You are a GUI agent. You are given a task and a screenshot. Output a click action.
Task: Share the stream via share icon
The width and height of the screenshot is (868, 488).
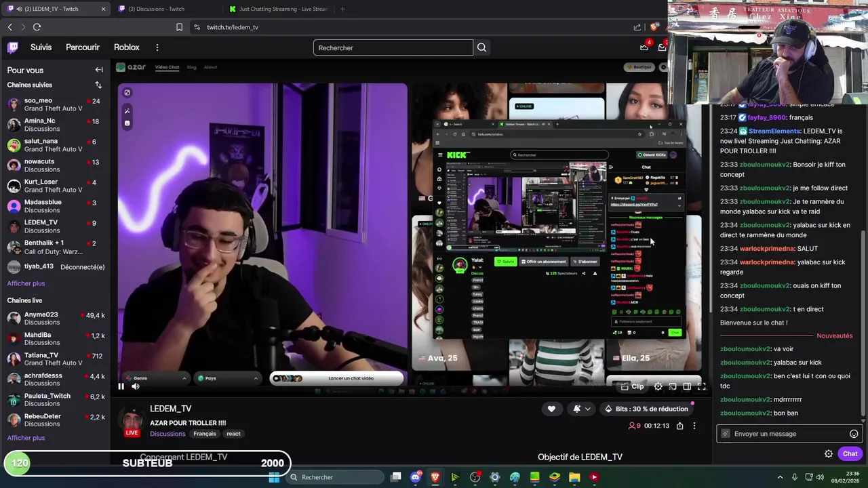pos(679,426)
